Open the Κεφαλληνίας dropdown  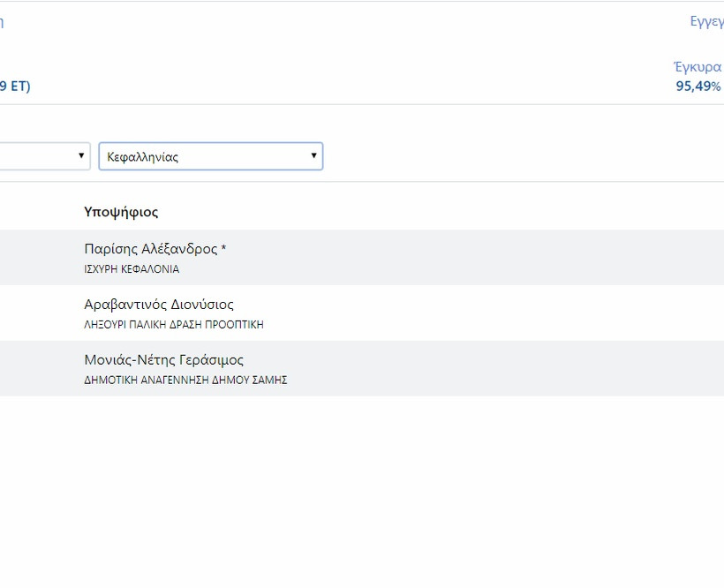[209, 156]
